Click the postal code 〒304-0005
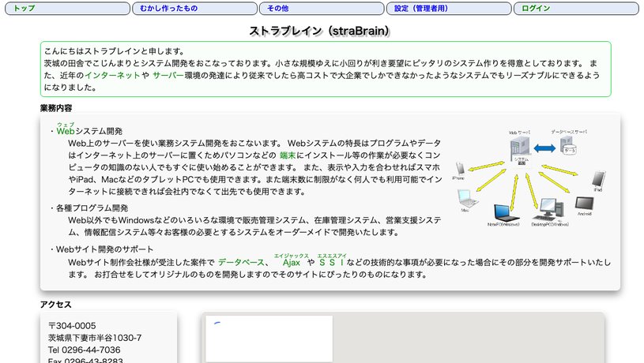Image resolution: width=644 pixels, height=363 pixels. [72, 326]
